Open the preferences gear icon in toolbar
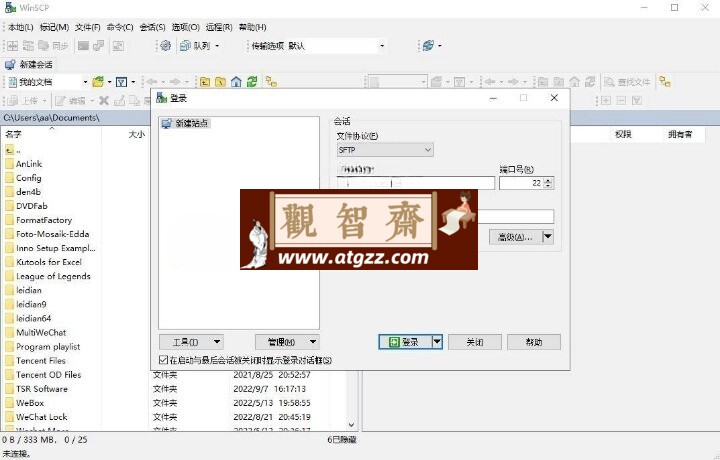This screenshot has width=720, height=460. [166, 45]
